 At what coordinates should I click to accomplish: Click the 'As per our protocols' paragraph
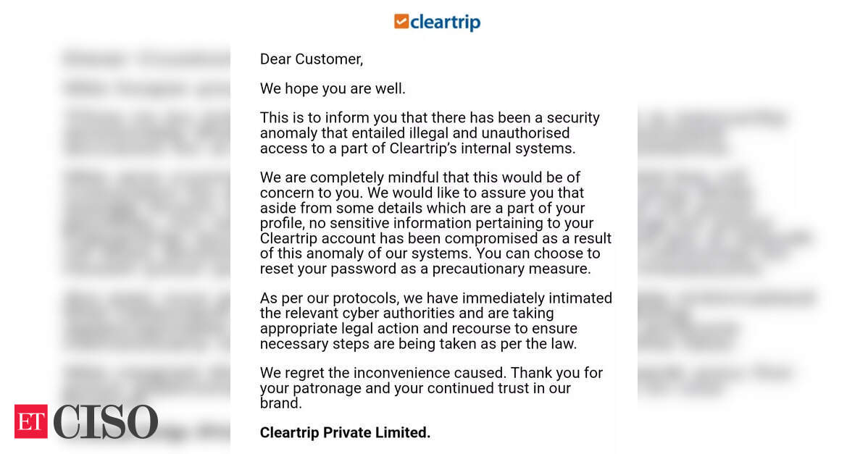(x=436, y=321)
